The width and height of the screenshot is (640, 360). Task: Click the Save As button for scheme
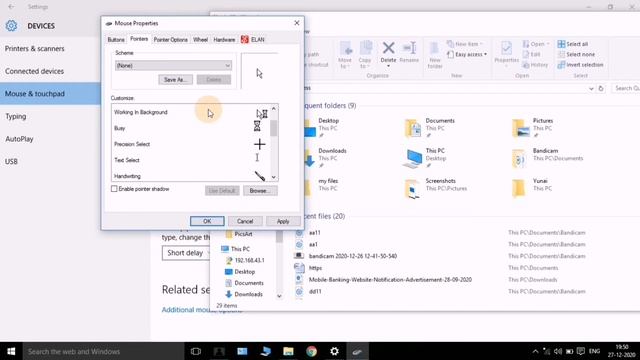pos(176,80)
